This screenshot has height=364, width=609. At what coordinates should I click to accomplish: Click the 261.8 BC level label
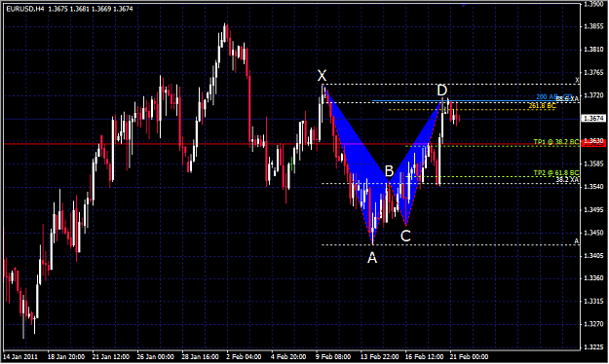pyautogui.click(x=542, y=105)
